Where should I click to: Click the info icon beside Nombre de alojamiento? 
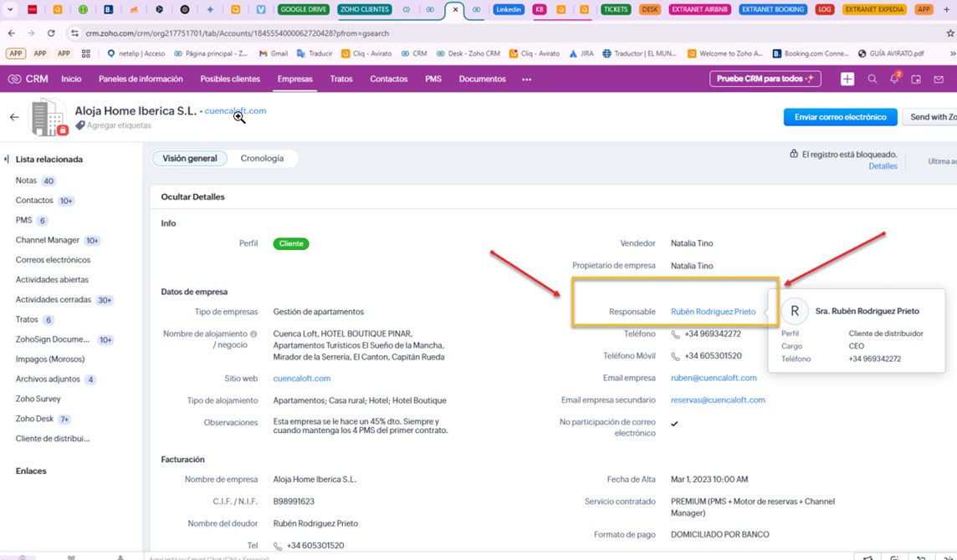tap(253, 334)
